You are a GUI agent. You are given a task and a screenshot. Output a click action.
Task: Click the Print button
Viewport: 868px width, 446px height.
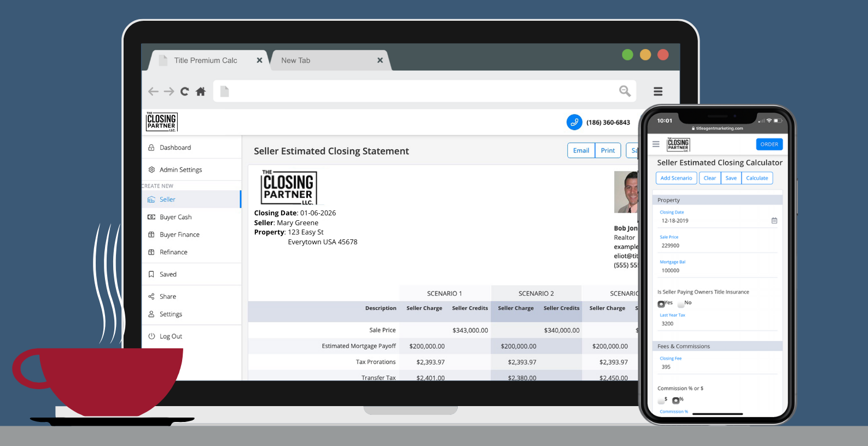click(608, 150)
